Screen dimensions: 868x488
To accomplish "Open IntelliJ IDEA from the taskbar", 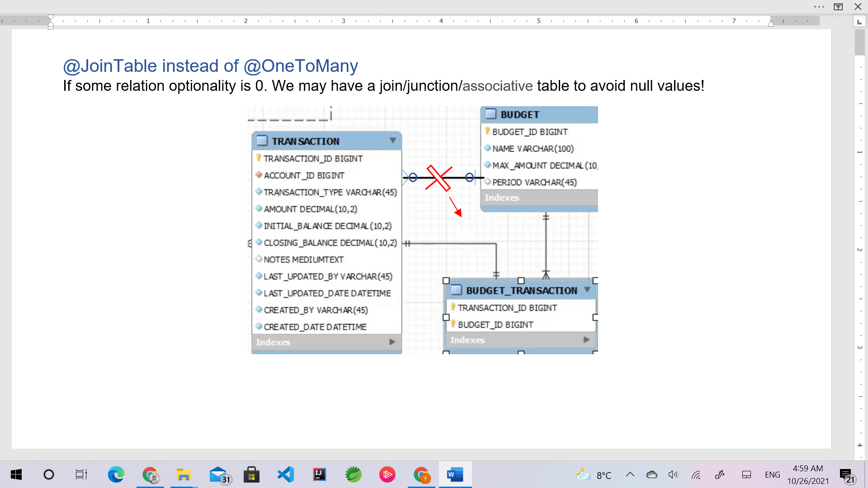I will [x=319, y=474].
